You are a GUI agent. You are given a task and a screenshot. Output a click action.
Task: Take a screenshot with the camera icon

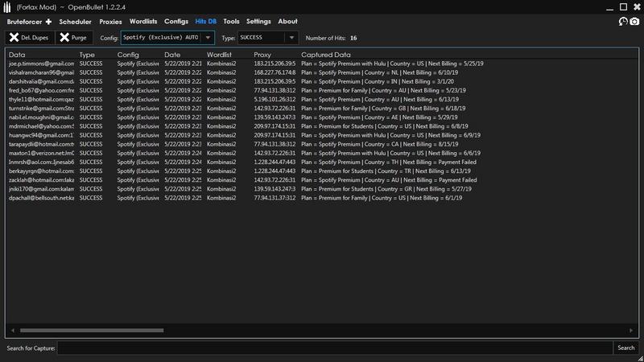coord(634,22)
